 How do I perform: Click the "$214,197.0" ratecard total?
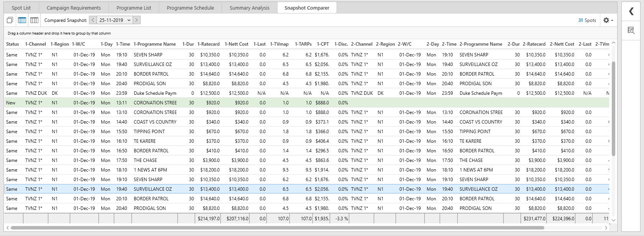(x=209, y=219)
